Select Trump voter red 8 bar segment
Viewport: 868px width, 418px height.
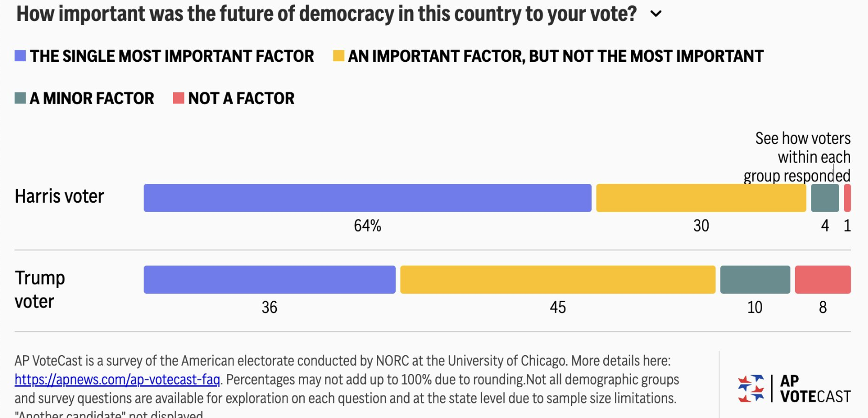tap(822, 280)
